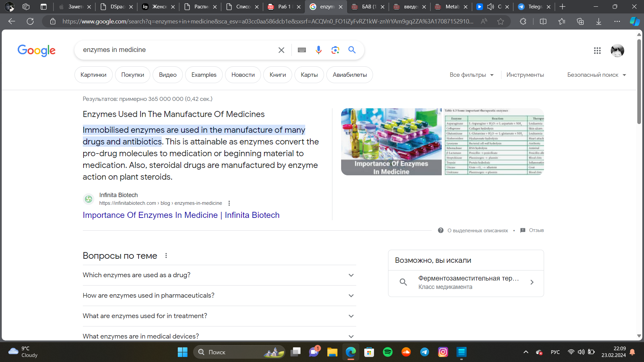
Task: Toggle split screen in Edge
Action: coord(543,21)
